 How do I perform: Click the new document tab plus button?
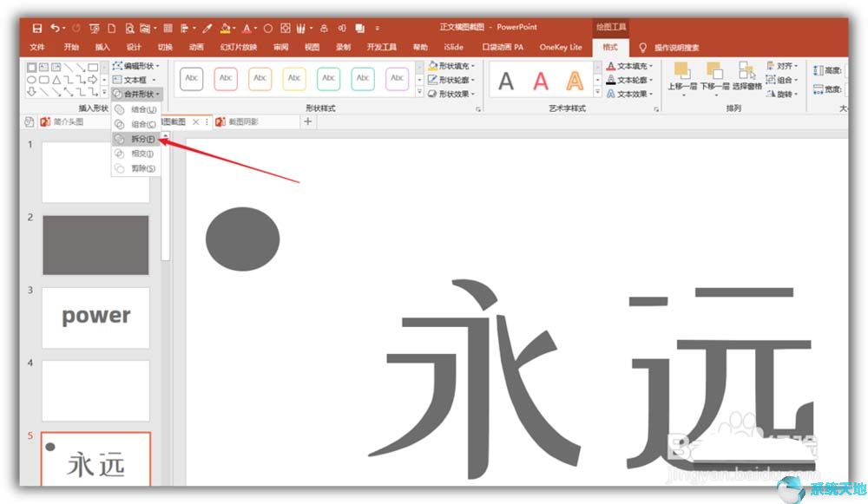click(x=307, y=122)
